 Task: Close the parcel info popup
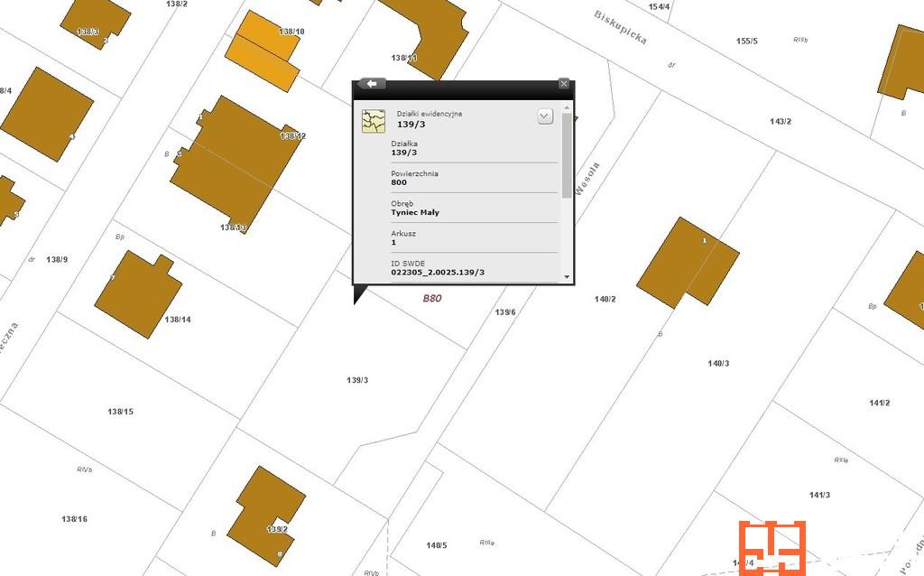pyautogui.click(x=563, y=84)
